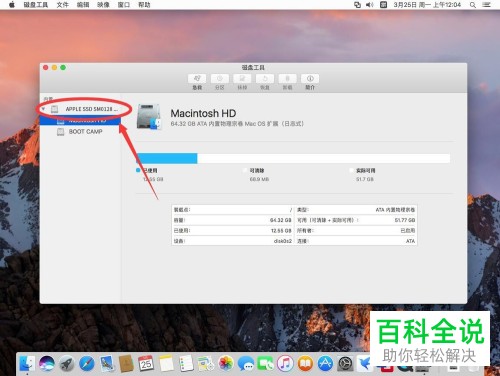The height and width of the screenshot is (376, 500).
Task: Click the 实际可用 available legend label
Action: point(365,170)
